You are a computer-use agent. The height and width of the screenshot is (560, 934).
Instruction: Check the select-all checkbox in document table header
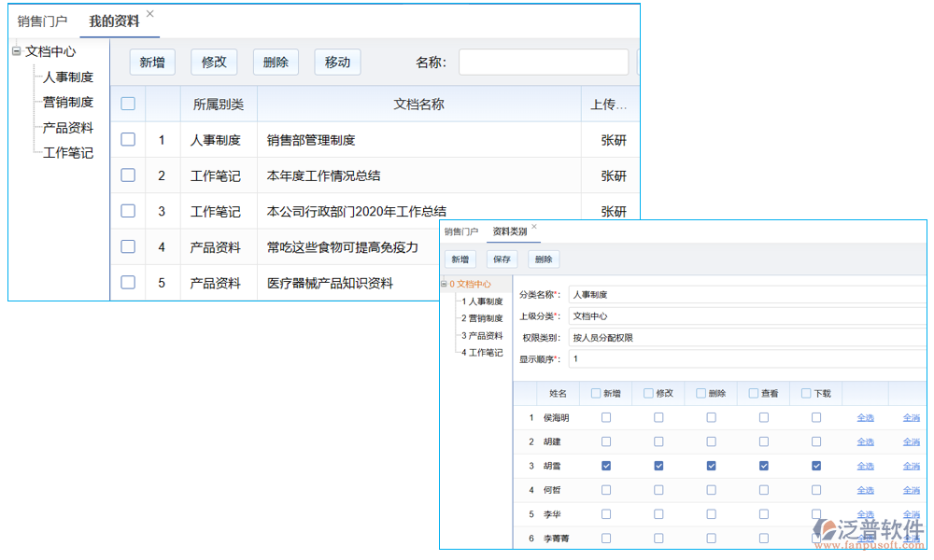click(x=127, y=104)
